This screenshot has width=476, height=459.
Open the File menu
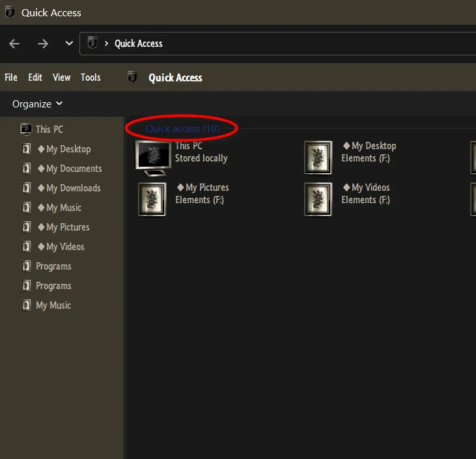click(x=11, y=77)
